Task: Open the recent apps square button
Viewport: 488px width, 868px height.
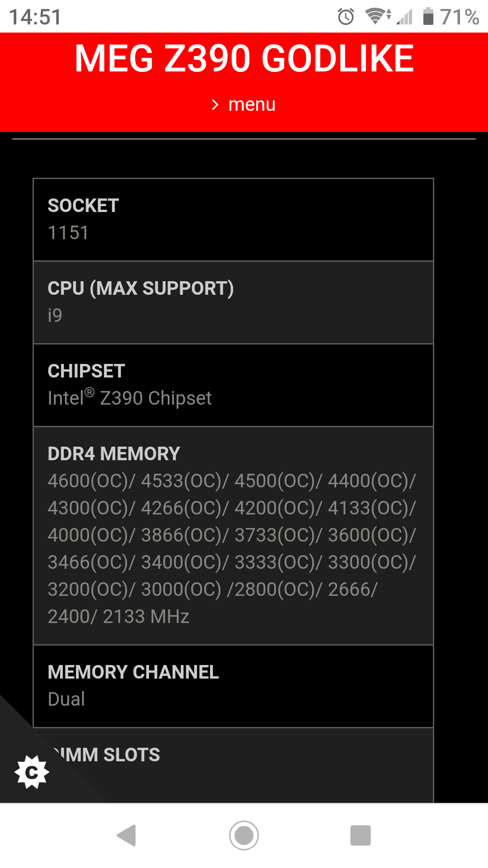Action: (360, 835)
